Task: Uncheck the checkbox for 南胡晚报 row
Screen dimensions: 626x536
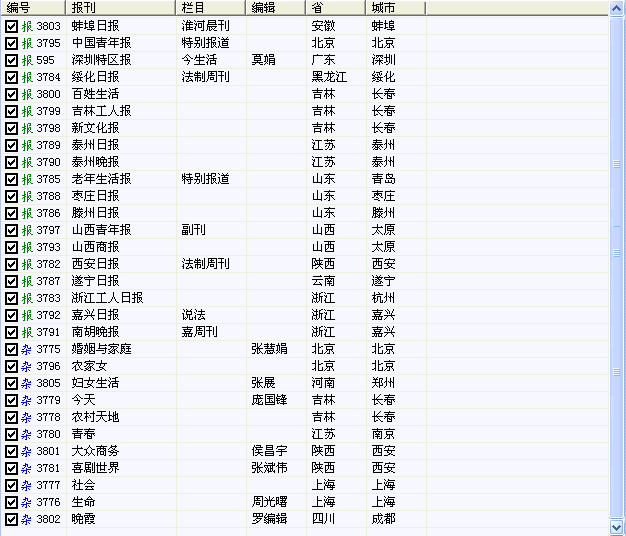Action: pos(11,332)
